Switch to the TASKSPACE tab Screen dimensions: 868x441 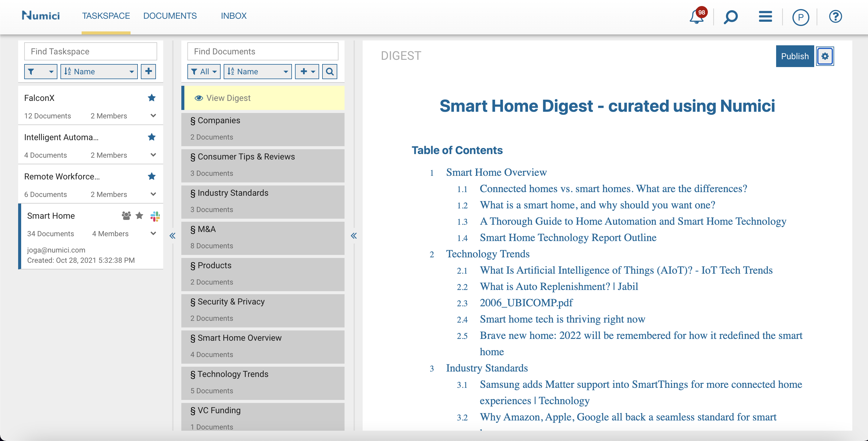point(106,16)
